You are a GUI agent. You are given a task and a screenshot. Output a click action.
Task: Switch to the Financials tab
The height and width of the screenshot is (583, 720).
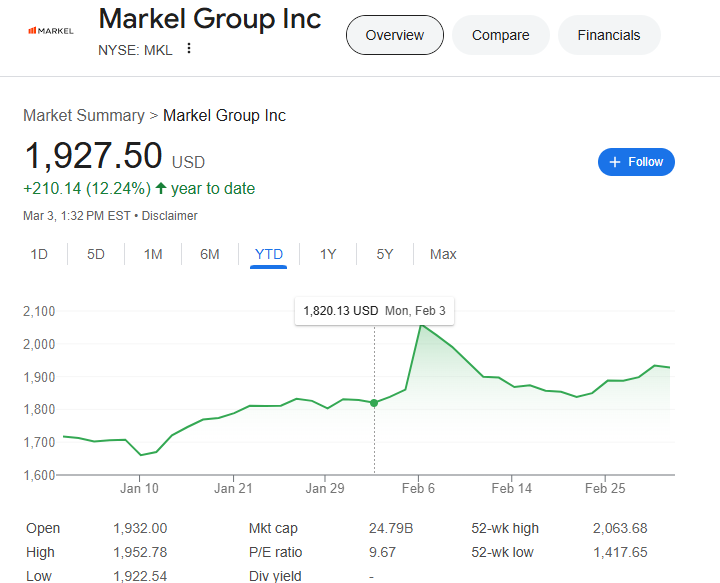(x=609, y=35)
